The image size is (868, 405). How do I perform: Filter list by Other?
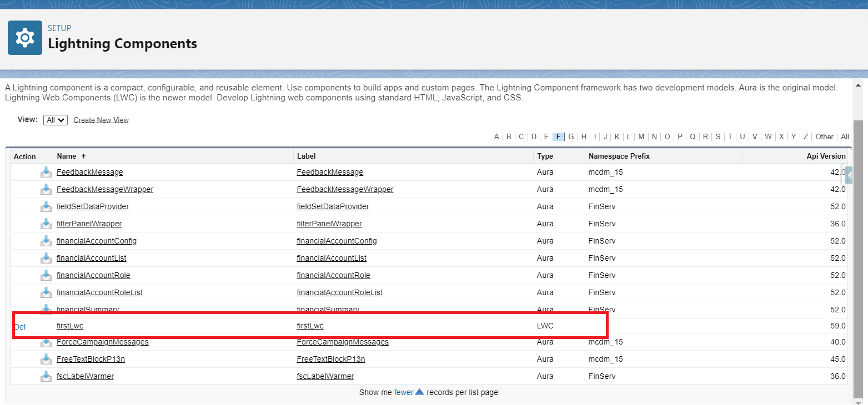coord(824,136)
